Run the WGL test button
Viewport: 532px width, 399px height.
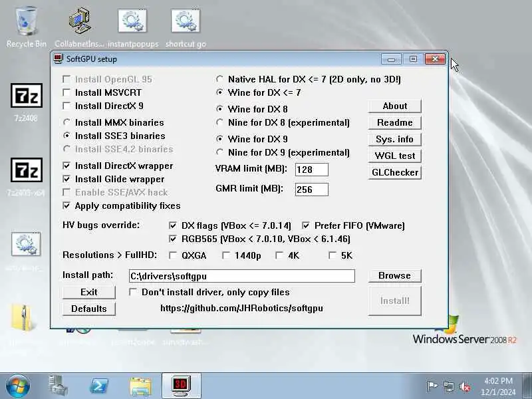click(394, 156)
